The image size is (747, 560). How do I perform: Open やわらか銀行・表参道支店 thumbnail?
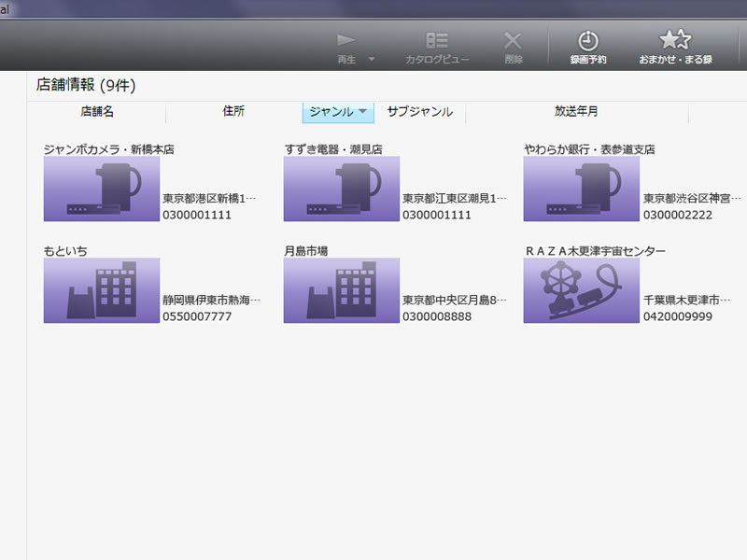click(582, 189)
